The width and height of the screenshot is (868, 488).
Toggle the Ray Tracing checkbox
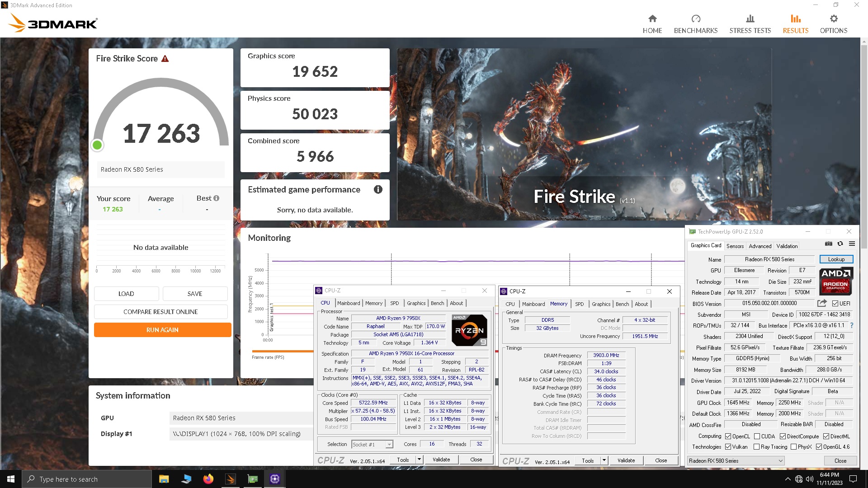click(x=756, y=447)
